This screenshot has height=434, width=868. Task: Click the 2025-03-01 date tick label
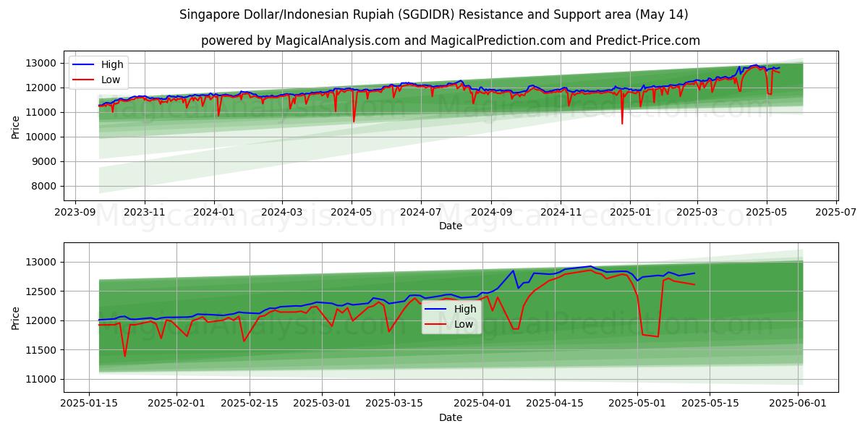tap(321, 404)
